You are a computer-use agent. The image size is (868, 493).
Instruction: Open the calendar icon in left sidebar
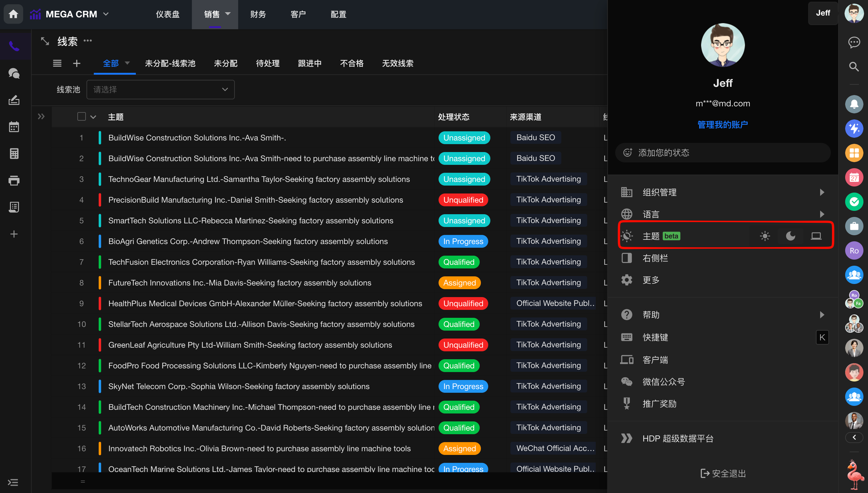coord(14,127)
